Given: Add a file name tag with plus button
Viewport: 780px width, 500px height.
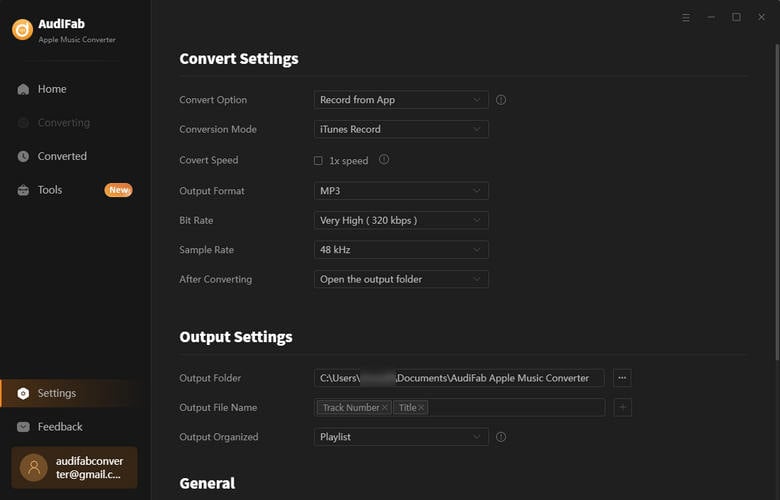Looking at the screenshot, I should click(x=622, y=407).
